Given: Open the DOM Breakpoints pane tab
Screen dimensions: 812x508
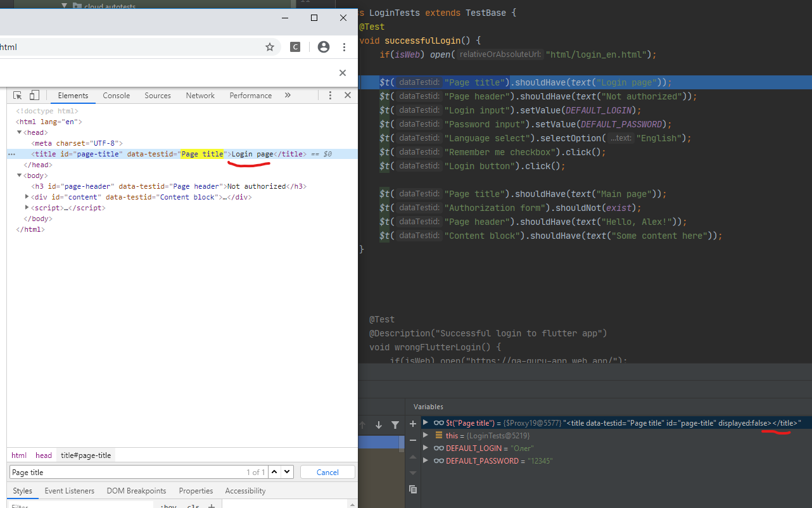Looking at the screenshot, I should [136, 491].
